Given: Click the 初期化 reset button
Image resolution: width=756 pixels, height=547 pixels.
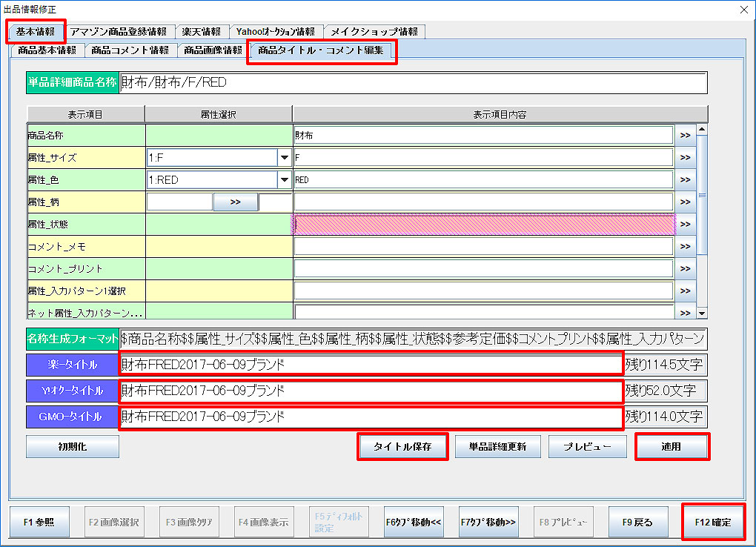Looking at the screenshot, I should [x=72, y=447].
